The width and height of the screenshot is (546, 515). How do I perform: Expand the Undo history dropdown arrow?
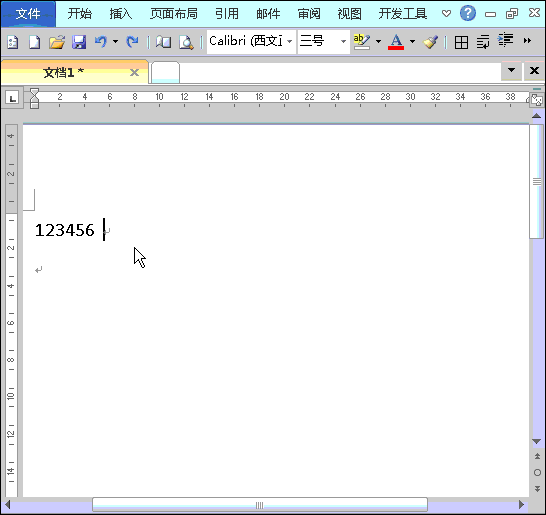click(x=115, y=42)
